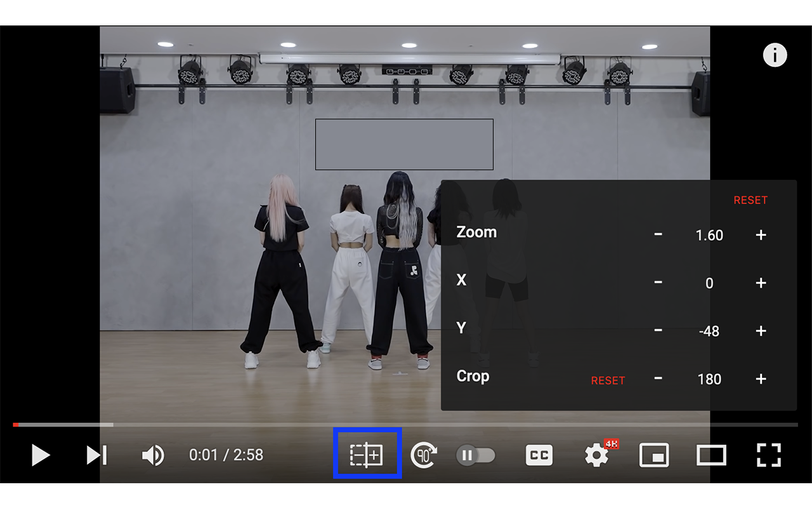The height and width of the screenshot is (508, 812).
Task: Show video info with the i button
Action: (775, 55)
